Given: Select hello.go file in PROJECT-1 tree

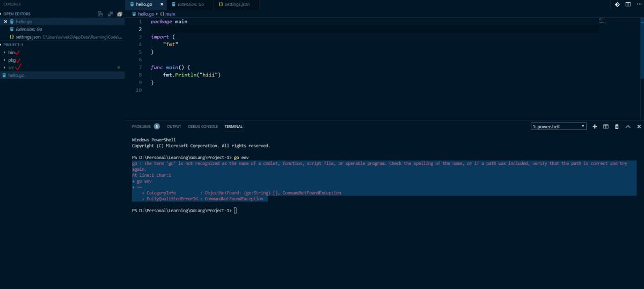Looking at the screenshot, I should tap(62, 75).
